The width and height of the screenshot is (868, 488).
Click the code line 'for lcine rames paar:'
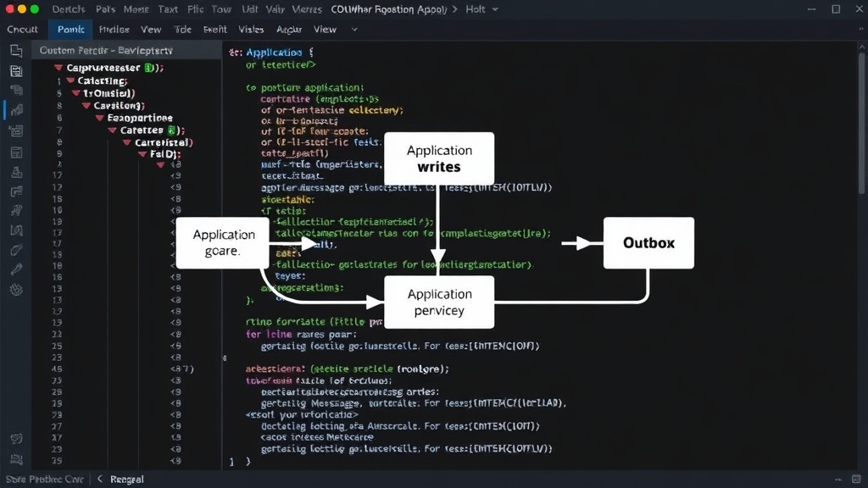click(301, 334)
